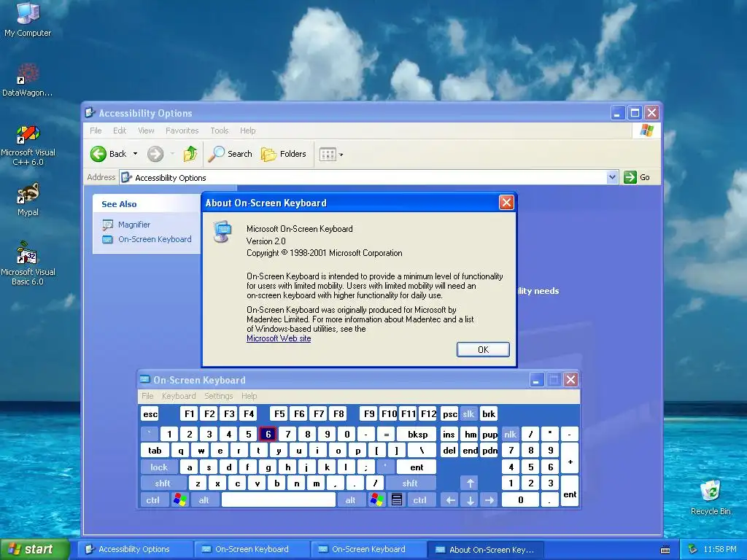The height and width of the screenshot is (560, 747).
Task: Open Settings menu of On-Screen Keyboard
Action: (219, 396)
